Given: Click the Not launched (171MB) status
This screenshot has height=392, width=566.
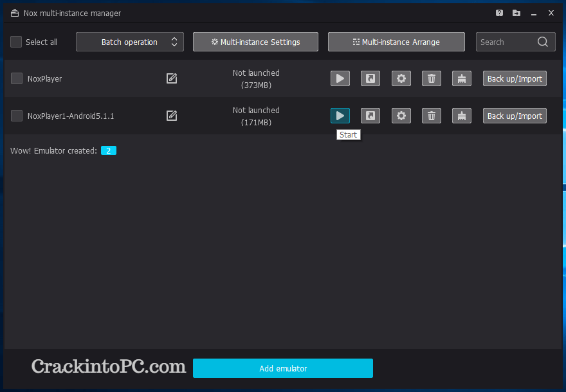Looking at the screenshot, I should pos(256,116).
